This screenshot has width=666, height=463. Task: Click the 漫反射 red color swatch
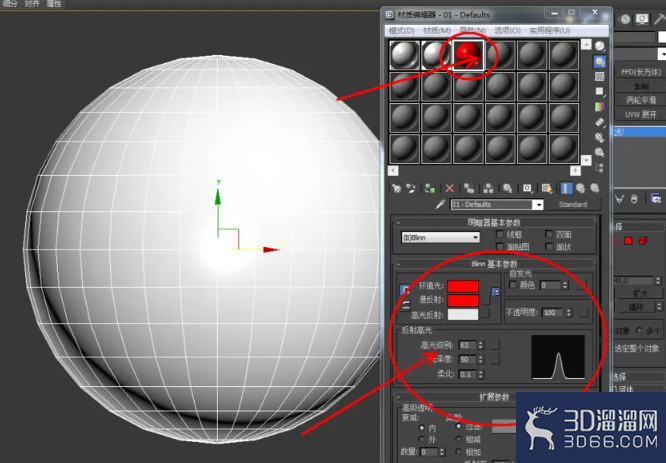tap(463, 300)
